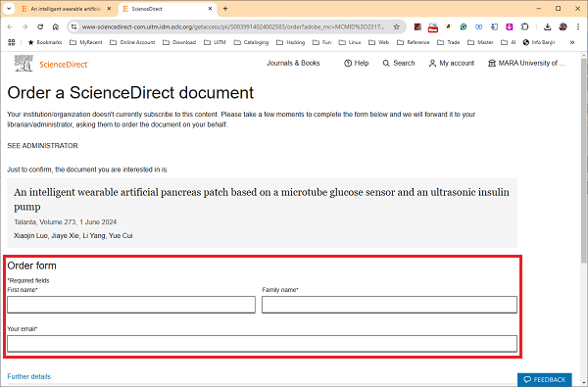The height and width of the screenshot is (387, 588).
Task: Open the browser downloads icon
Action: click(x=547, y=27)
